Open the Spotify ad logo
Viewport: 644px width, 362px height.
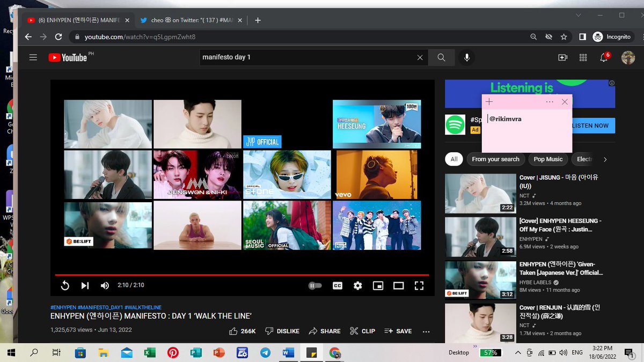tap(455, 124)
